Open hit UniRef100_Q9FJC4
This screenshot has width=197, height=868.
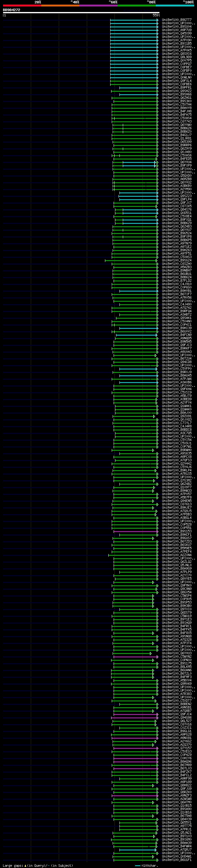(176, 714)
